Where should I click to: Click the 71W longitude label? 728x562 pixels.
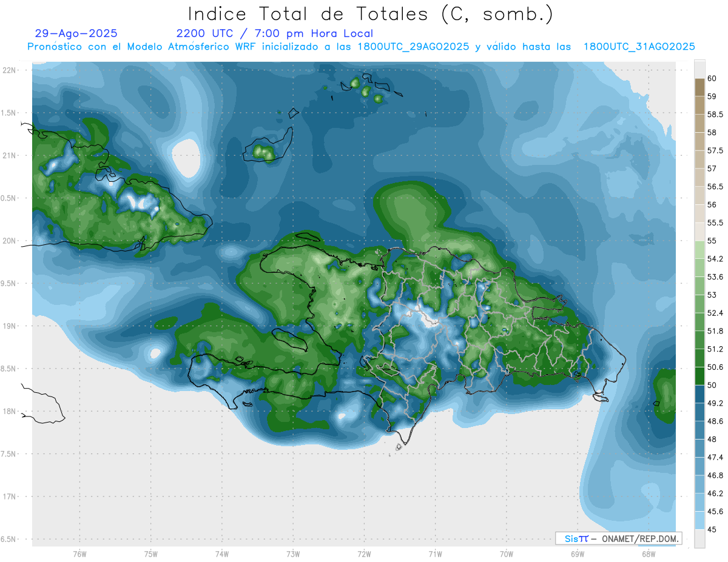pyautogui.click(x=435, y=554)
